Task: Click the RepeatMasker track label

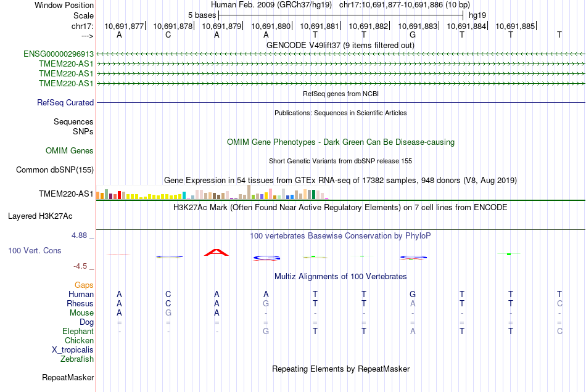Action: pos(68,378)
